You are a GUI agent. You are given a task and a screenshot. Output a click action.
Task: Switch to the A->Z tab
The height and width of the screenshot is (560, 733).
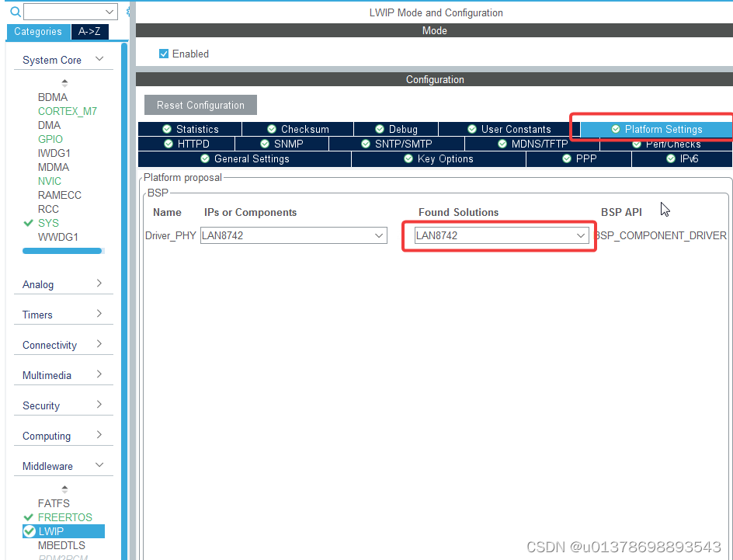tap(89, 31)
